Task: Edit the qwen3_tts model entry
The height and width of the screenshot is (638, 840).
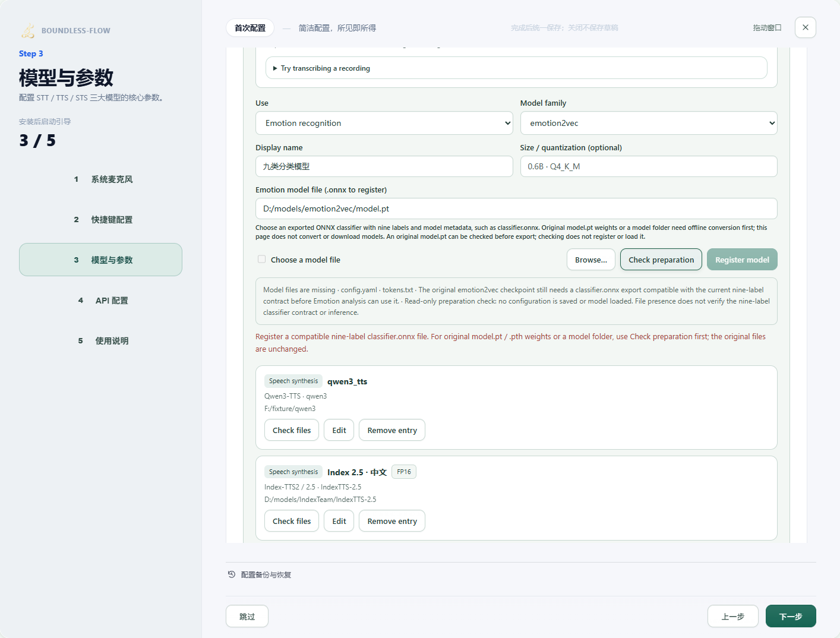Action: [339, 430]
